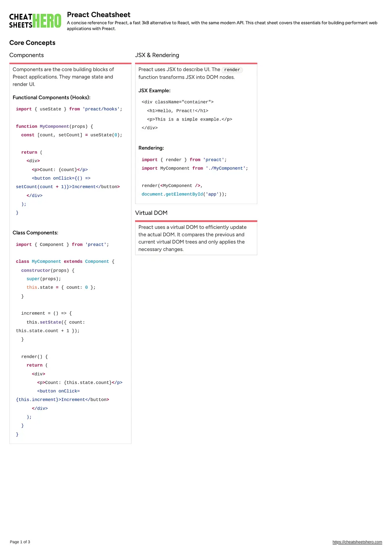Click the './MyComponent' import line
The height and width of the screenshot is (554, 392).
195,168
